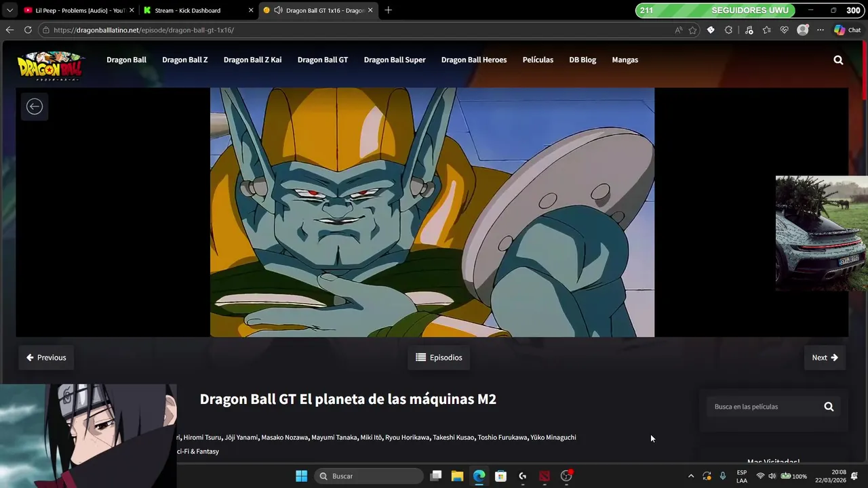Click the Porsche car image overlay
Image resolution: width=868 pixels, height=488 pixels.
[822, 234]
